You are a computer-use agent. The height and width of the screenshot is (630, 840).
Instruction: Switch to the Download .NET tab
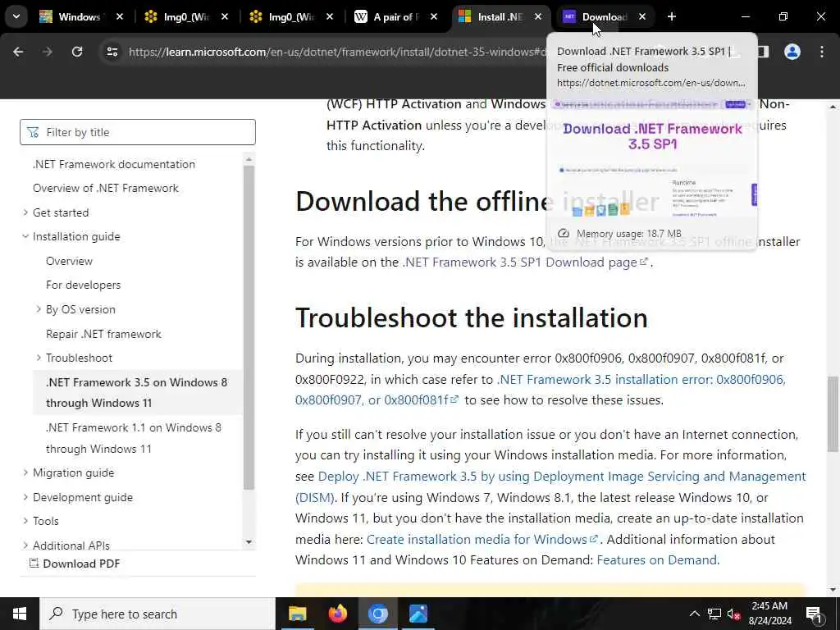pyautogui.click(x=604, y=16)
